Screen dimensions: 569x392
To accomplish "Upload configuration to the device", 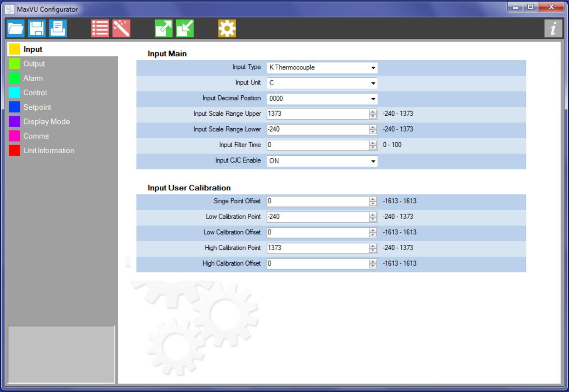I will point(163,28).
